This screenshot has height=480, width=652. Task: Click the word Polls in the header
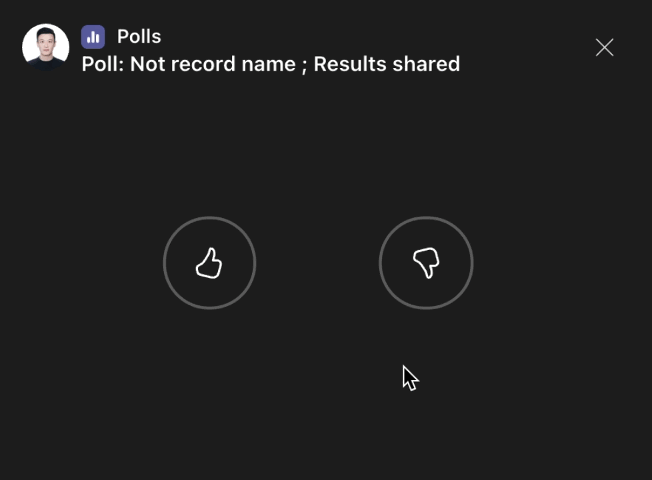coord(139,37)
